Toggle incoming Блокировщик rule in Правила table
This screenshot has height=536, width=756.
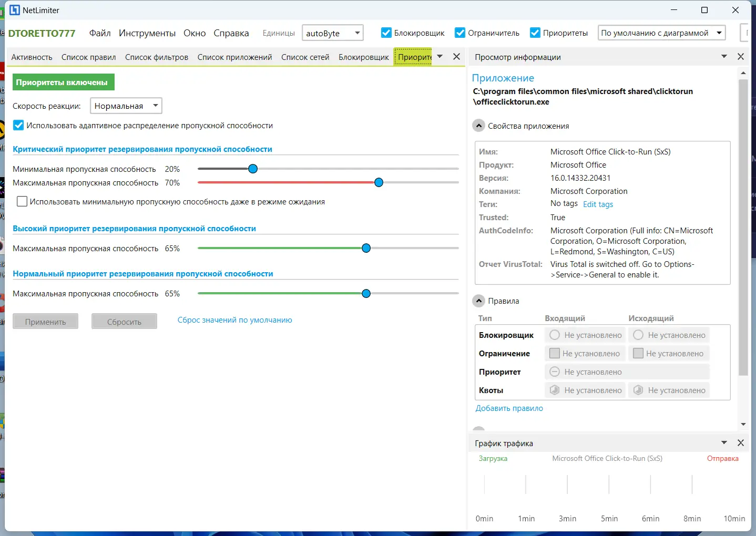(585, 335)
